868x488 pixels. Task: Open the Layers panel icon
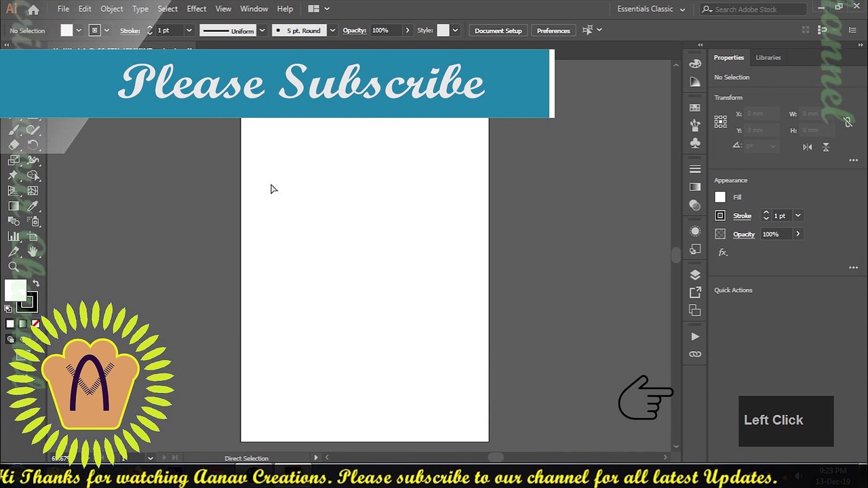tap(695, 274)
